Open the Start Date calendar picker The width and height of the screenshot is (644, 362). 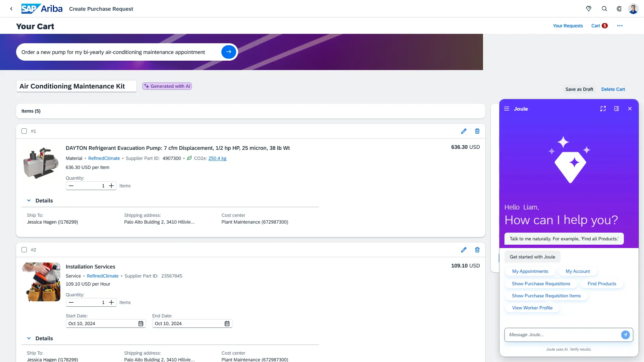coord(141,323)
